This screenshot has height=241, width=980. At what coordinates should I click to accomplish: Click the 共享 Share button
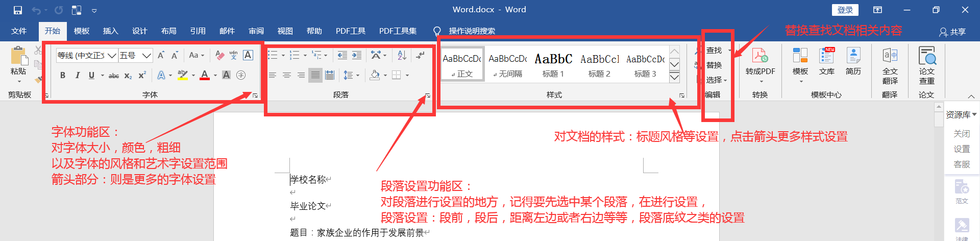[x=952, y=32]
